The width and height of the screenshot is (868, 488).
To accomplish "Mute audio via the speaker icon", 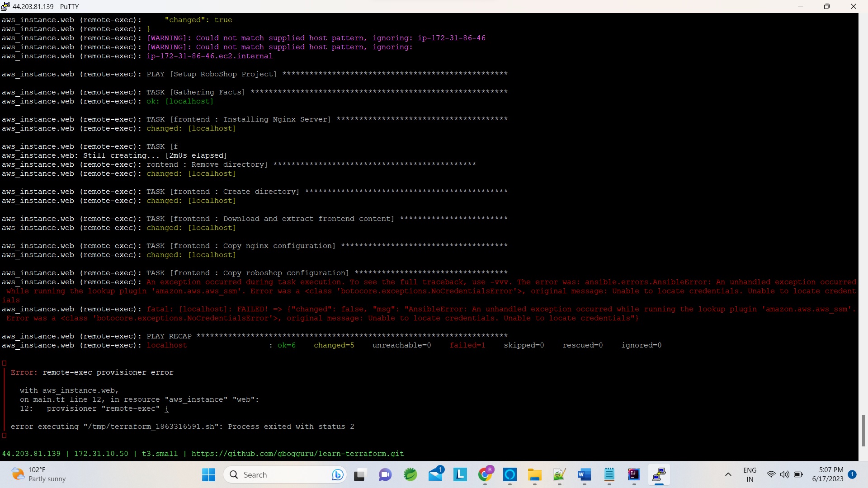I will point(785,475).
